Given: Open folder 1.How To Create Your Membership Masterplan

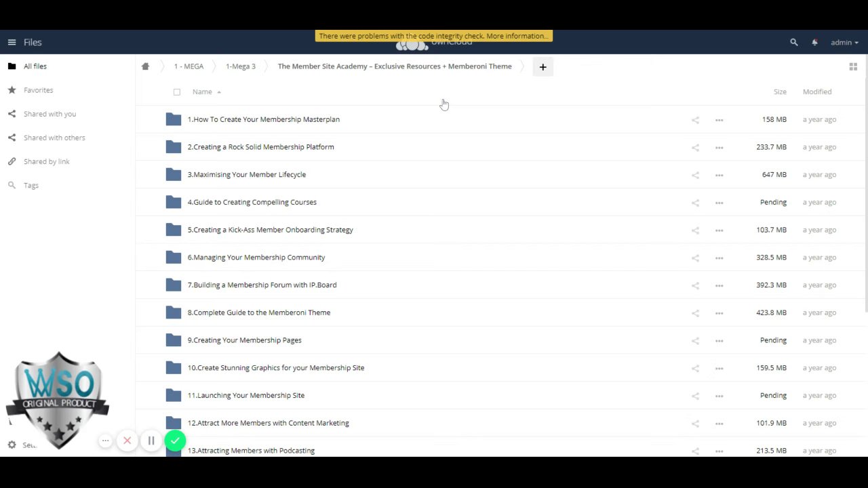Looking at the screenshot, I should pyautogui.click(x=263, y=119).
